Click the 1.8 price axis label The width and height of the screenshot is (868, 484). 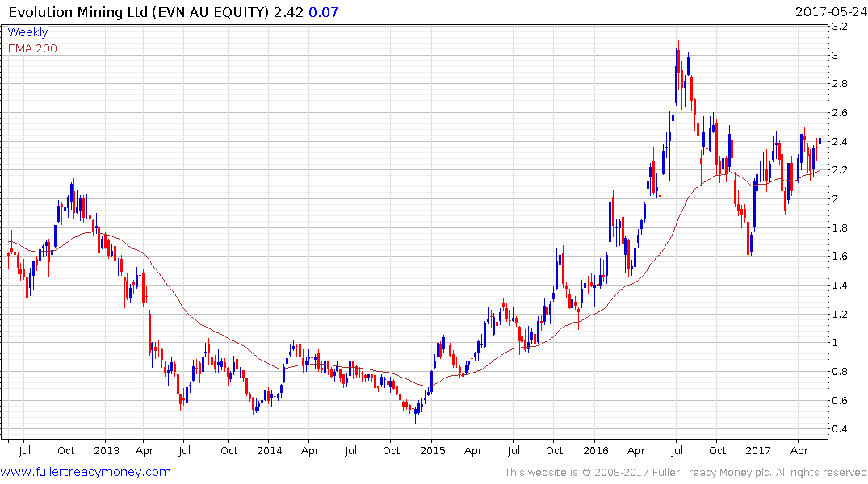pyautogui.click(x=840, y=228)
